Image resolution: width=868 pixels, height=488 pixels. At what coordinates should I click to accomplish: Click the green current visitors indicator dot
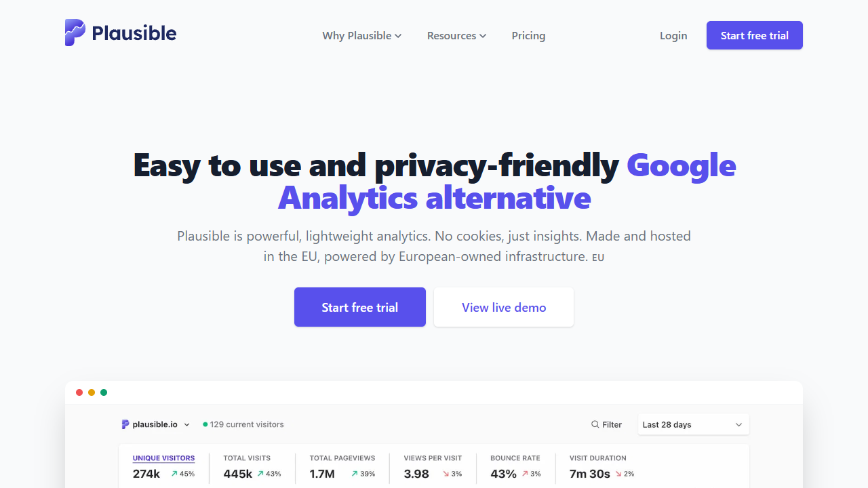205,424
